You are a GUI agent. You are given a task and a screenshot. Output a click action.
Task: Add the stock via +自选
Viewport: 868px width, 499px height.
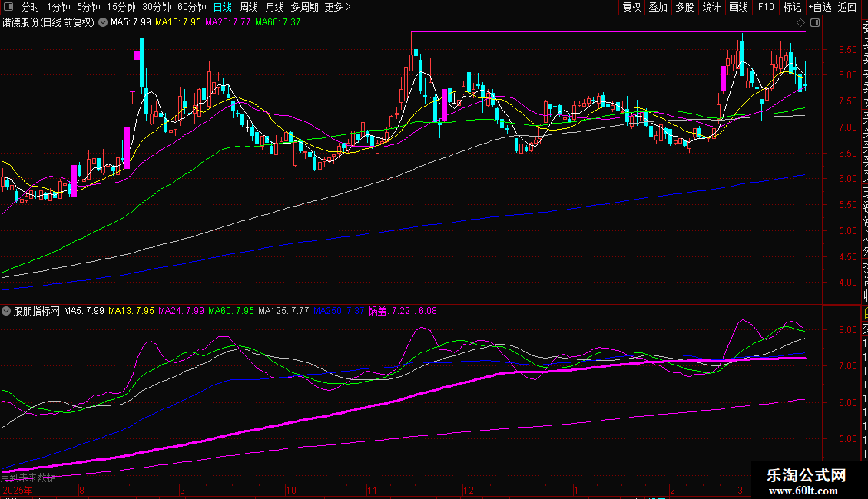point(820,8)
